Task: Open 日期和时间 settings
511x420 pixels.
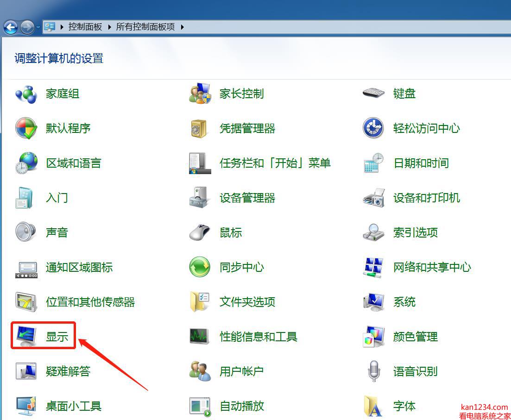Action: (x=421, y=163)
